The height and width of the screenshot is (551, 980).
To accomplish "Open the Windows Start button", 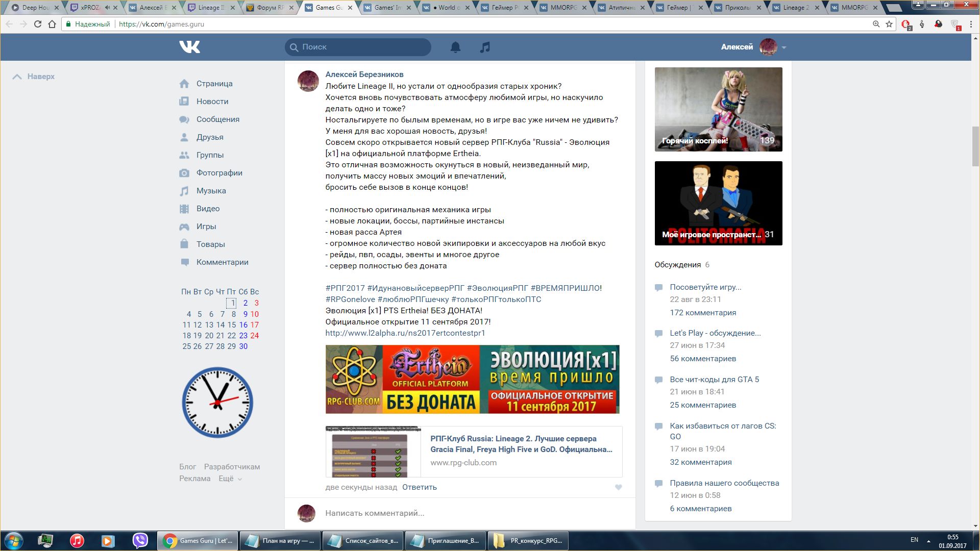I will coord(14,541).
